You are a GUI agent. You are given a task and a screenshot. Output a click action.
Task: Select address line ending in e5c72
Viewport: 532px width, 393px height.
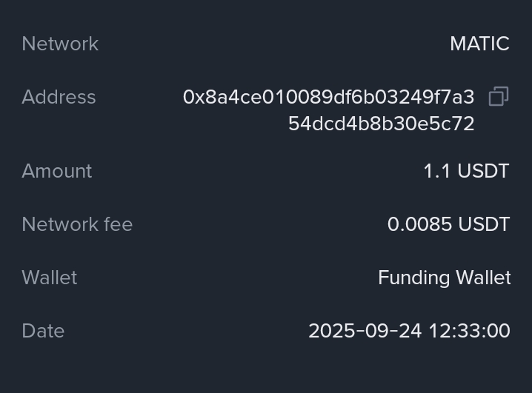click(381, 124)
